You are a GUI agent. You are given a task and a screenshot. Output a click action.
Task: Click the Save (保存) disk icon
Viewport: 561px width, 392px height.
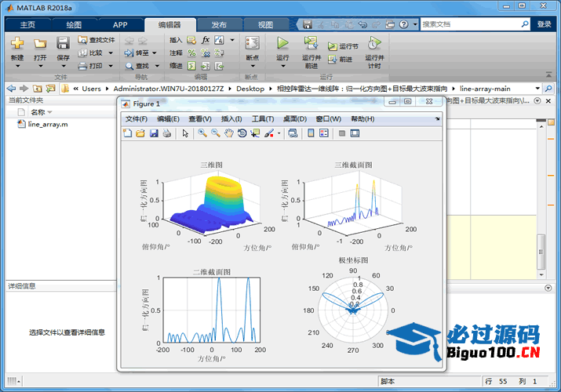coord(63,43)
